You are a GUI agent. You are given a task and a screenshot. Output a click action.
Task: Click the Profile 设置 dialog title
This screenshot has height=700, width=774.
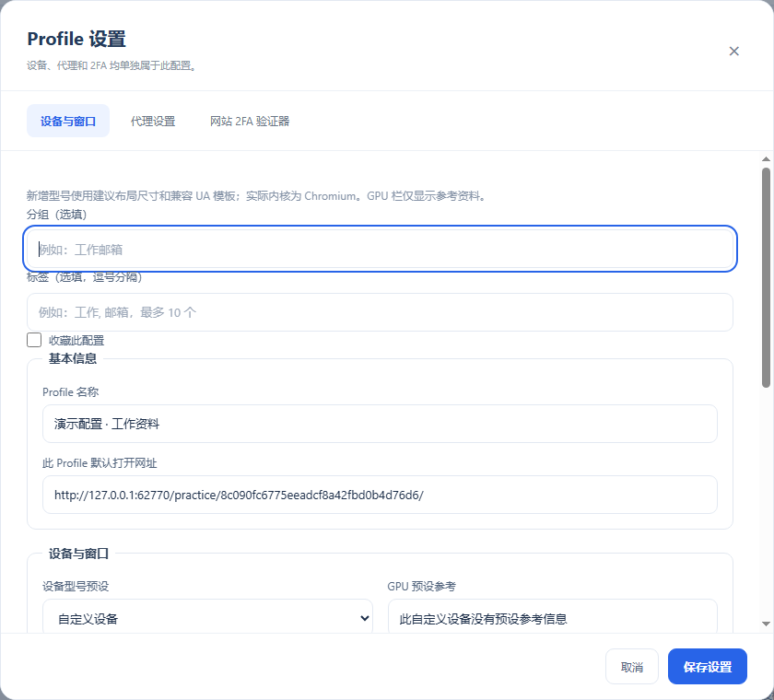click(76, 39)
